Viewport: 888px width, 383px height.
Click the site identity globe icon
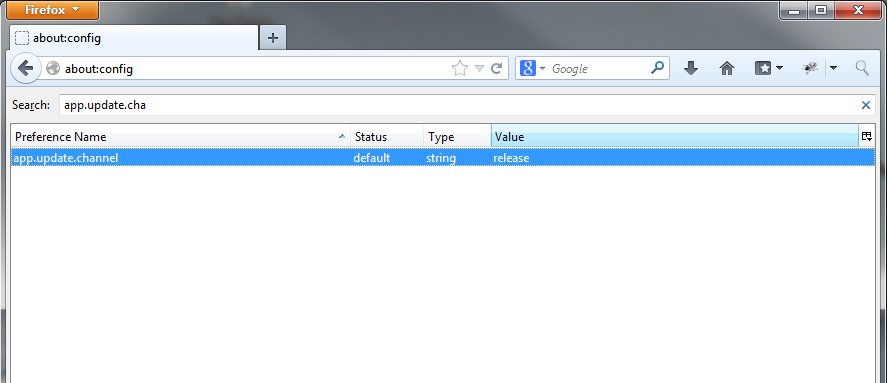53,69
